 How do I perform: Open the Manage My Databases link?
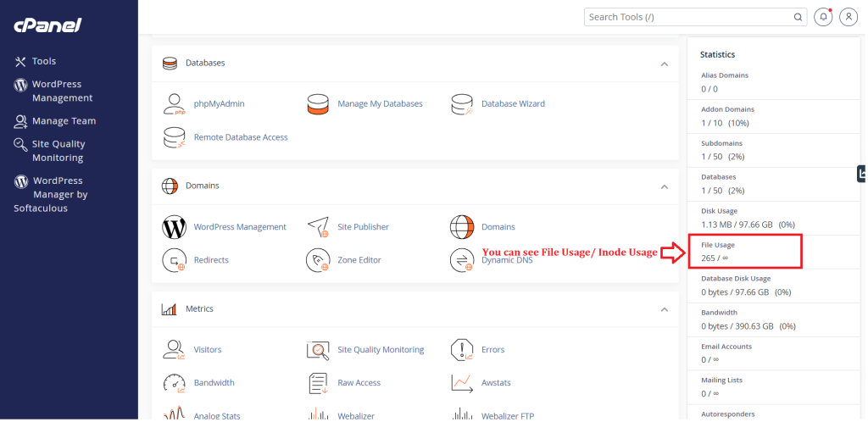point(380,103)
